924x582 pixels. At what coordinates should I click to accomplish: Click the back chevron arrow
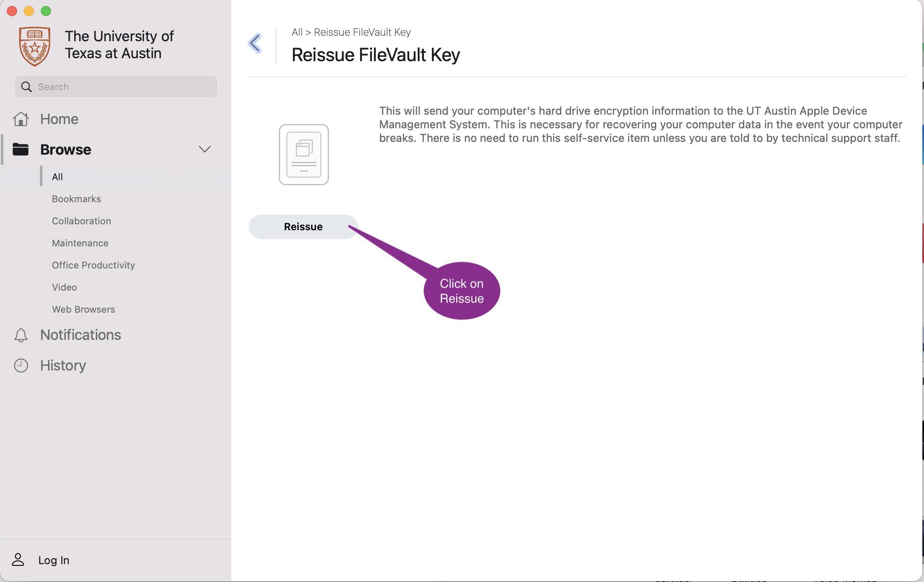point(255,43)
